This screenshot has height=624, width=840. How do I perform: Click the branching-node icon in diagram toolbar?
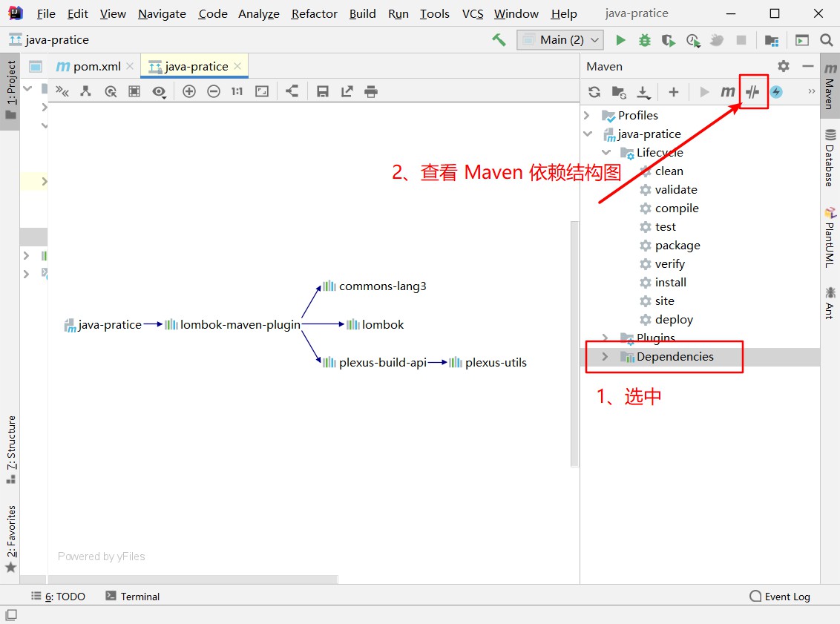tap(85, 91)
